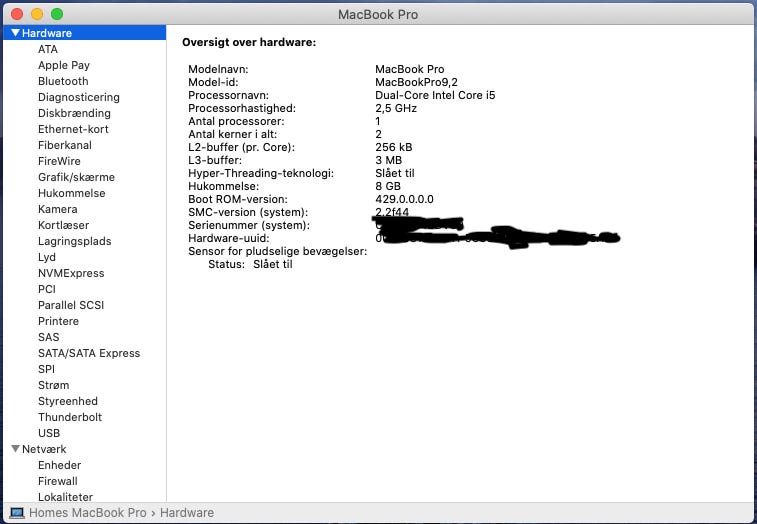
Task: Click the MacBook computer icon in path bar
Action: (x=17, y=513)
